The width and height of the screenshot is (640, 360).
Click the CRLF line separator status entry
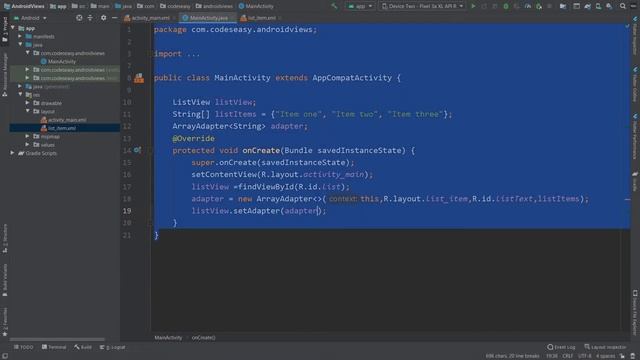click(x=567, y=356)
